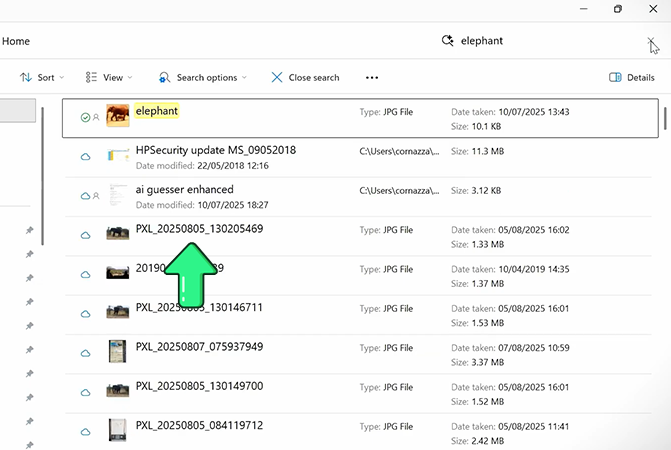
Task: Click the shared person icon on elephant row
Action: (x=96, y=117)
